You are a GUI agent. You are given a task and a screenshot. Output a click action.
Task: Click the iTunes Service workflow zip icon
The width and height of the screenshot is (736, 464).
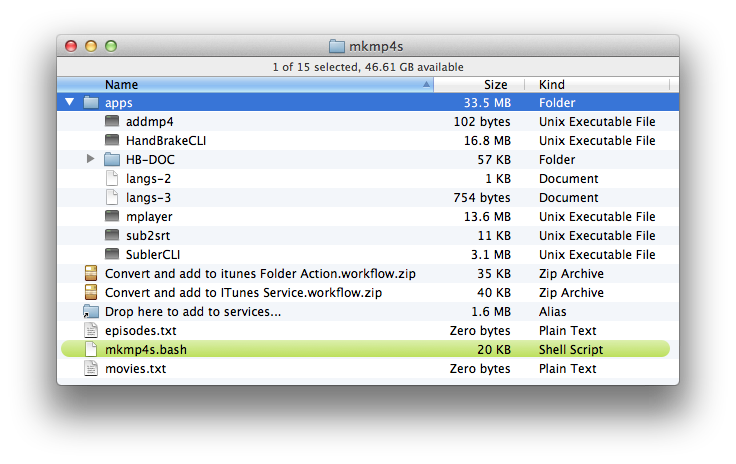(91, 292)
